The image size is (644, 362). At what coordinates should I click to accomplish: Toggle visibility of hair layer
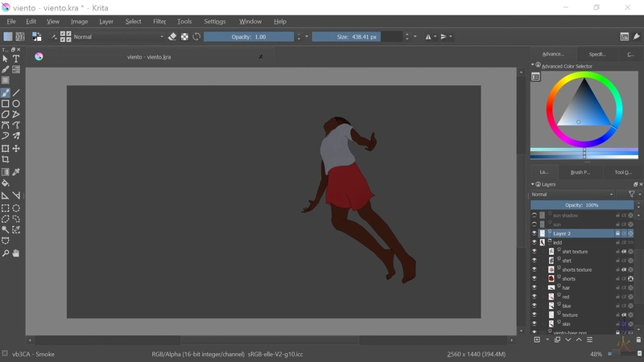(x=534, y=287)
